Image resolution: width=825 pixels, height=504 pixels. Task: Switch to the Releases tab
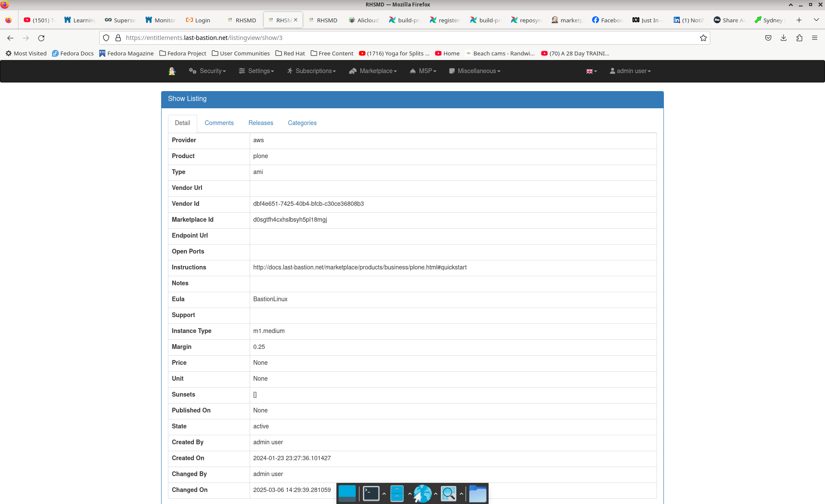pos(260,123)
